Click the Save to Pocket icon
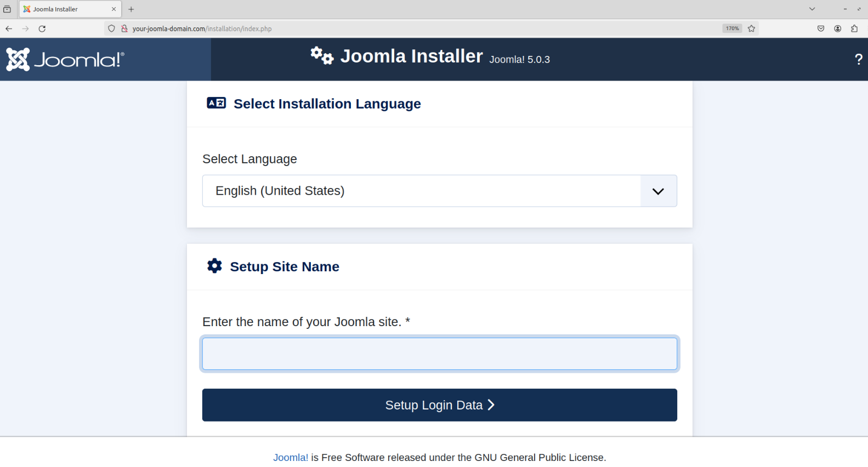Screen dimensions: 868x467 pos(820,29)
